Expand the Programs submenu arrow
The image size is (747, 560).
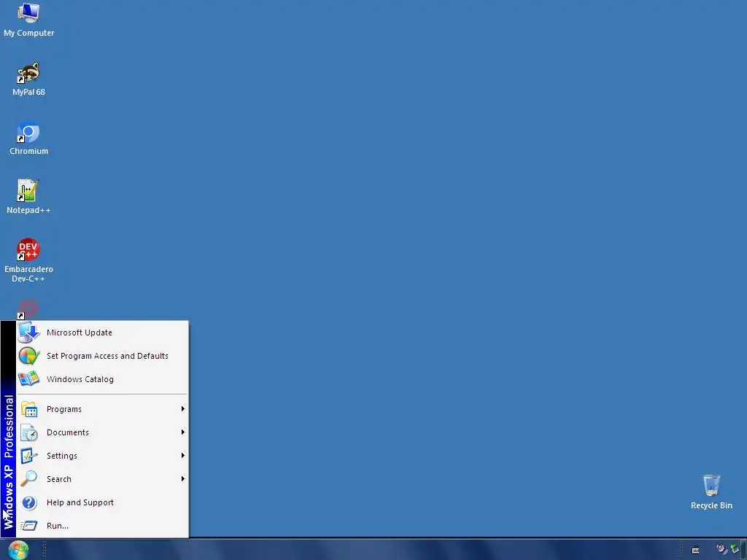coord(182,408)
